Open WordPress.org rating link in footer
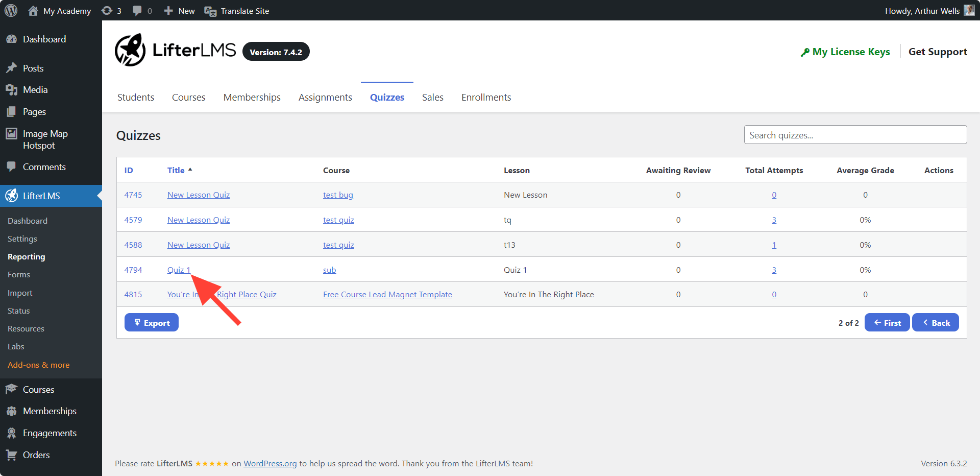 270,463
